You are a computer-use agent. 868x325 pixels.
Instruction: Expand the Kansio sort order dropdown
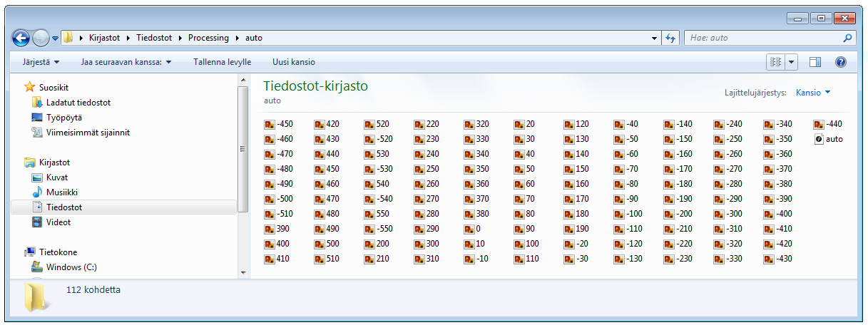813,93
